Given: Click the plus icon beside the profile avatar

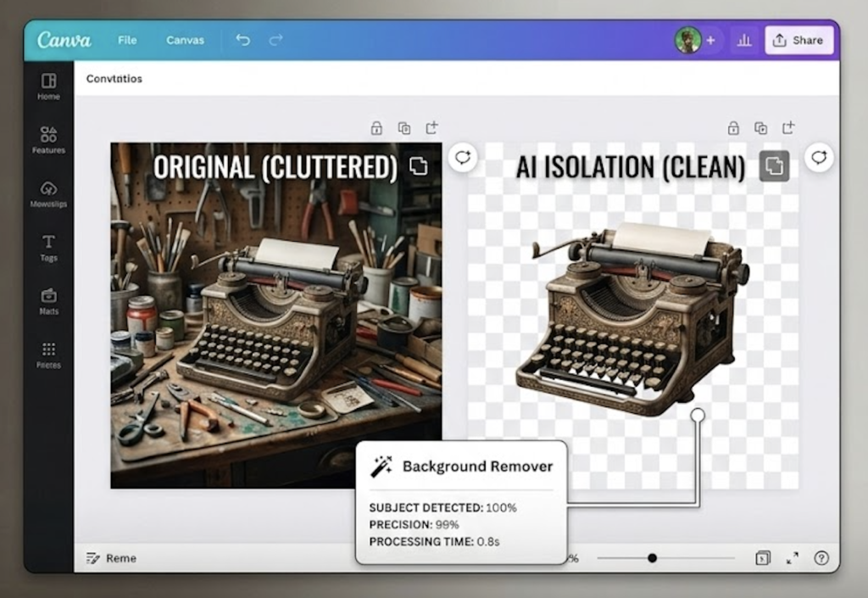Looking at the screenshot, I should [x=710, y=40].
